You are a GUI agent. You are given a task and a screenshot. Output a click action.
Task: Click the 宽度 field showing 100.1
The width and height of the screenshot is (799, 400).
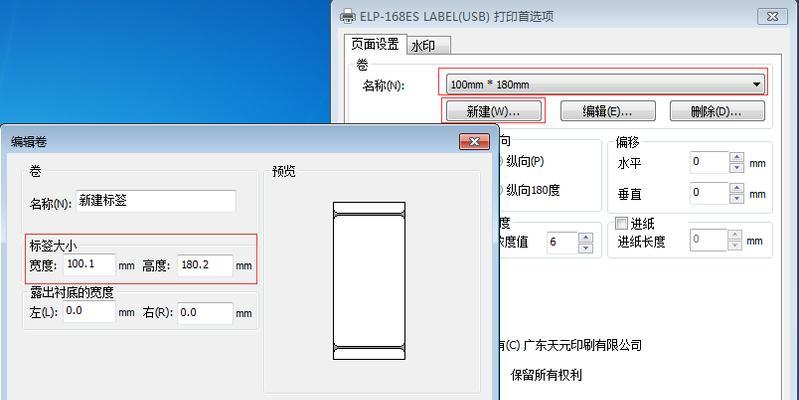(90, 265)
